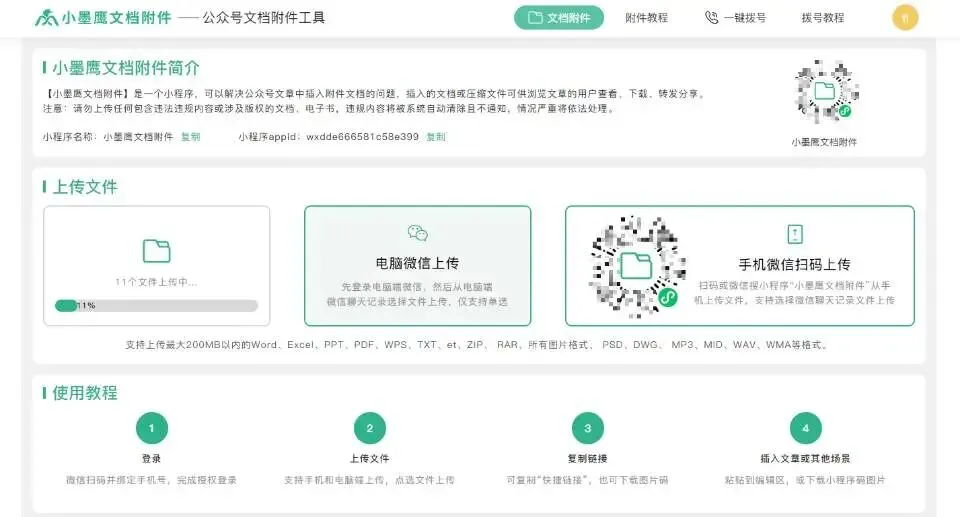The image size is (960, 517).
Task: Click the 复制链接 step label
Action: (x=588, y=458)
